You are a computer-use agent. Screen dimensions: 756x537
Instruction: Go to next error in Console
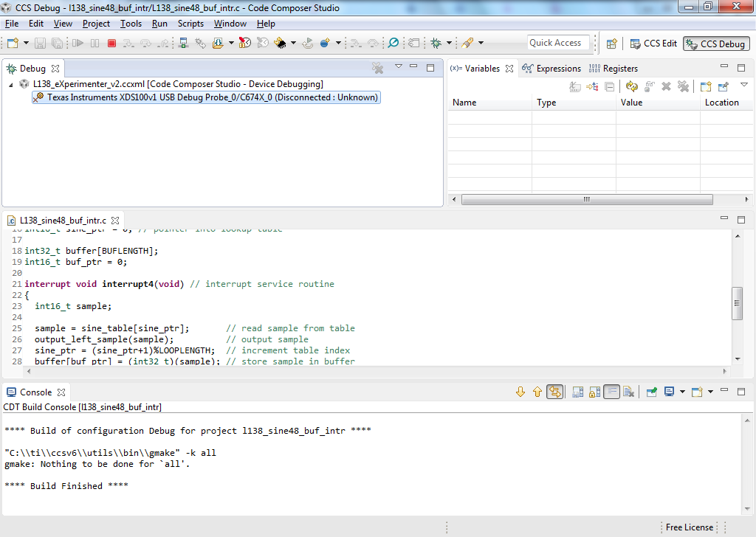[520, 392]
